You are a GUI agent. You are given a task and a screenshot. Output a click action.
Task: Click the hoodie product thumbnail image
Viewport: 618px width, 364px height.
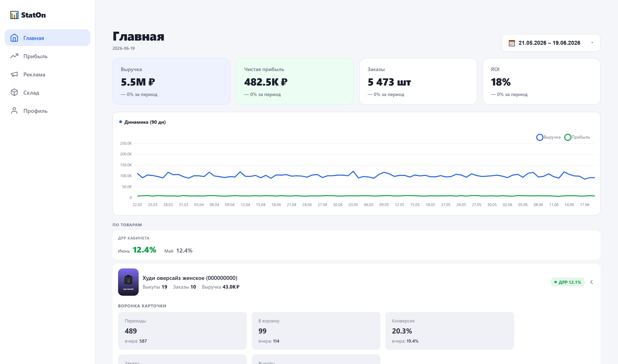tap(128, 282)
